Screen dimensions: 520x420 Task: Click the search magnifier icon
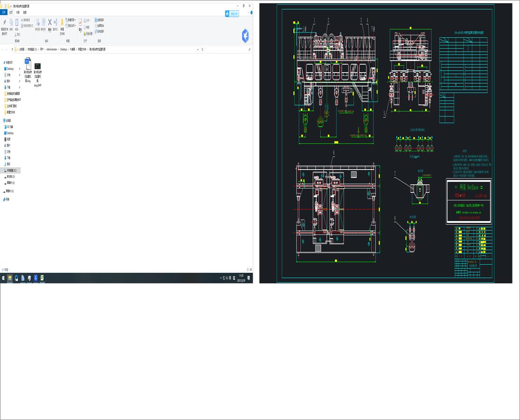249,49
